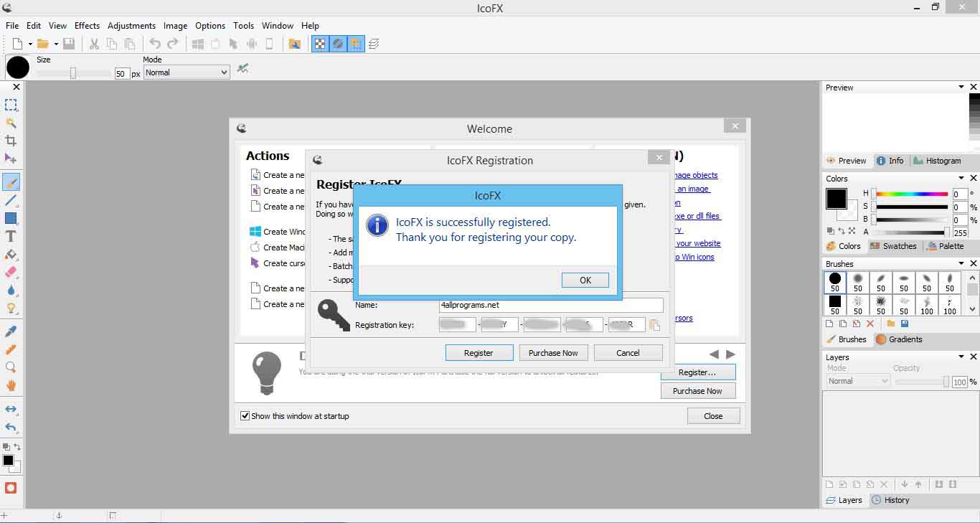Open the File menu
This screenshot has width=980, height=523.
(x=12, y=25)
